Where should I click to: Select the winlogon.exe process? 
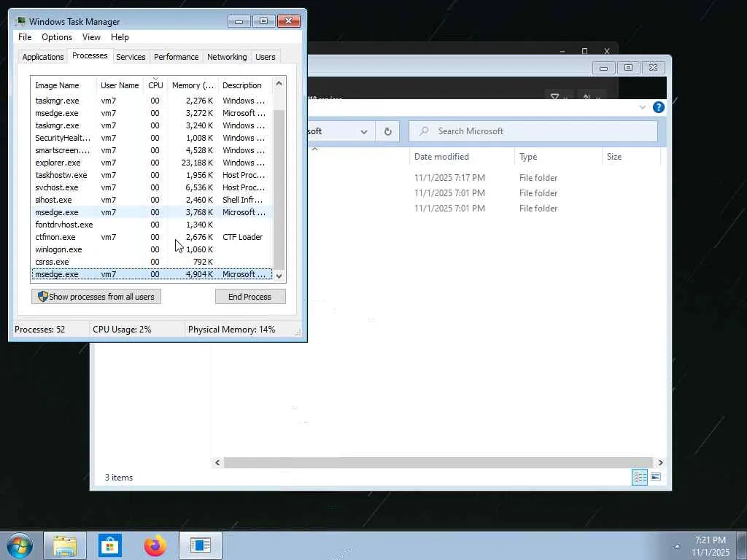(152, 249)
